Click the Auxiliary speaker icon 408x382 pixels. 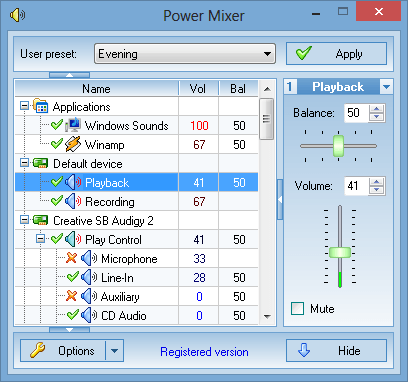pos(89,296)
